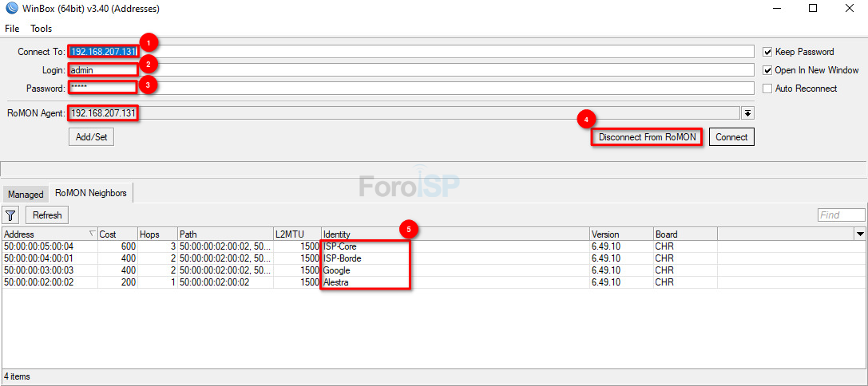Expand the RoMON Agent dropdown arrow
Viewport: 868px width, 386px height.
[x=747, y=113]
